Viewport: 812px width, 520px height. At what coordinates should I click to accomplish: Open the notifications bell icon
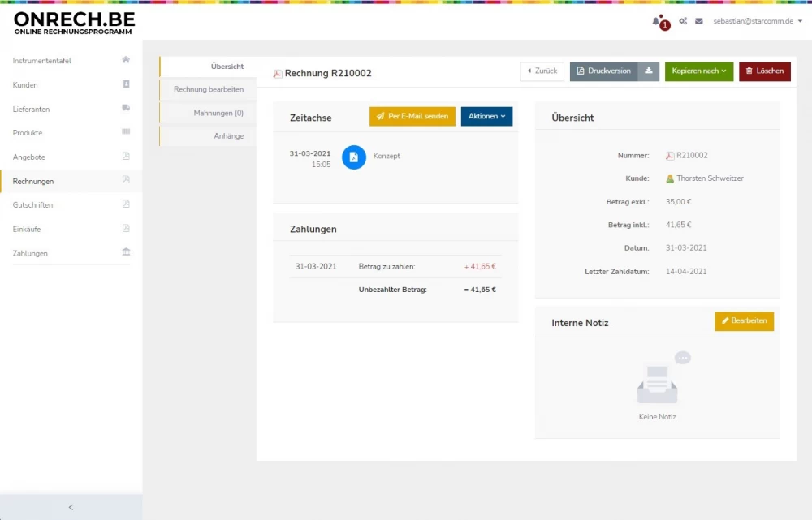tap(657, 21)
